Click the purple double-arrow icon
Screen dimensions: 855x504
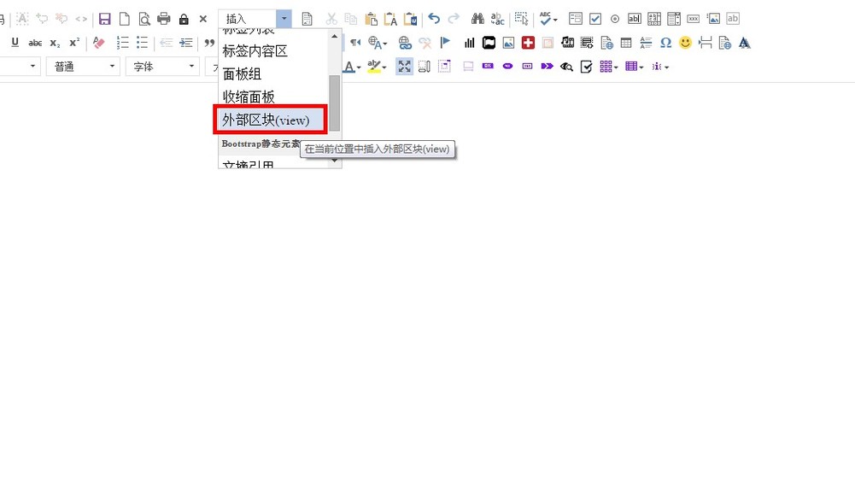pos(547,67)
